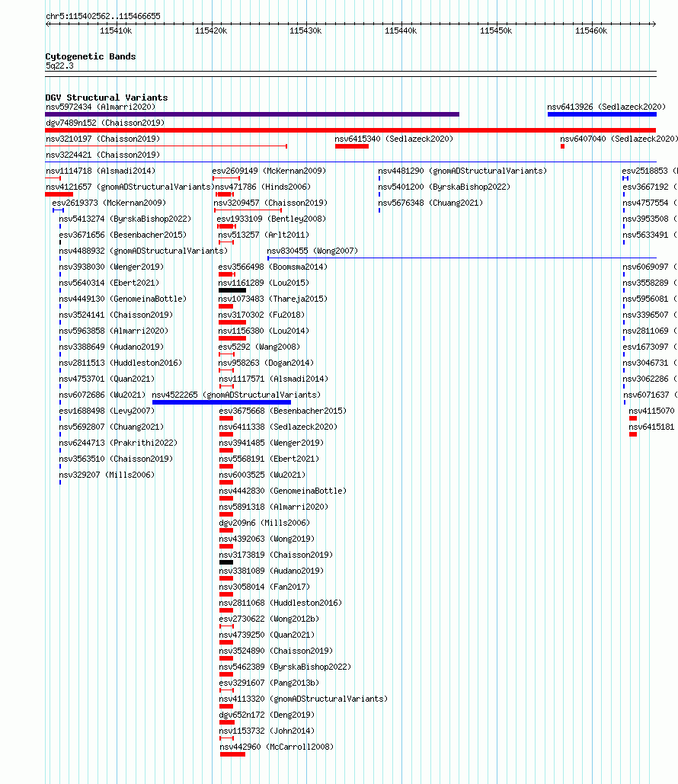Click nsv4739250 (Quan2021) label
The image size is (678, 784).
coord(267,635)
